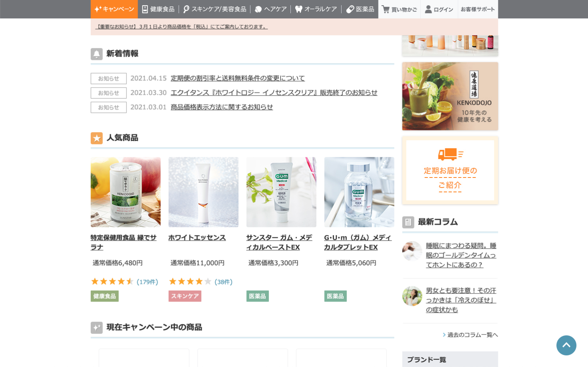Screen dimensions: 588x367
Task: Click 医薬品 tag under メディカルペーストEX
Action: [258, 296]
